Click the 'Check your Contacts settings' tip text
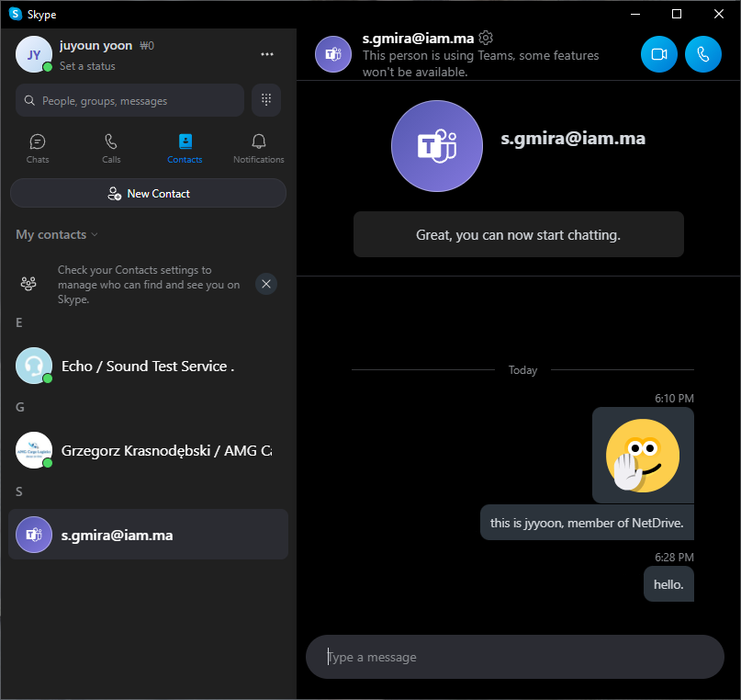This screenshot has width=741, height=700. pos(149,285)
